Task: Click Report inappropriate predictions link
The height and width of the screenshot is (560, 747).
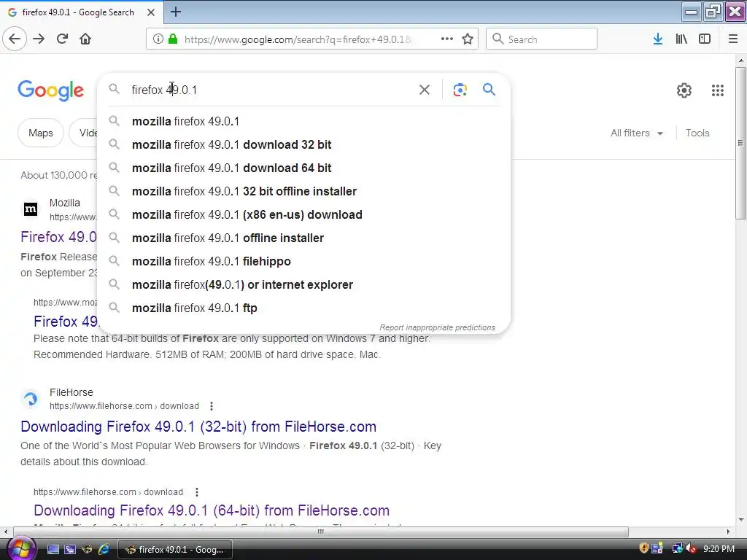Action: click(438, 327)
